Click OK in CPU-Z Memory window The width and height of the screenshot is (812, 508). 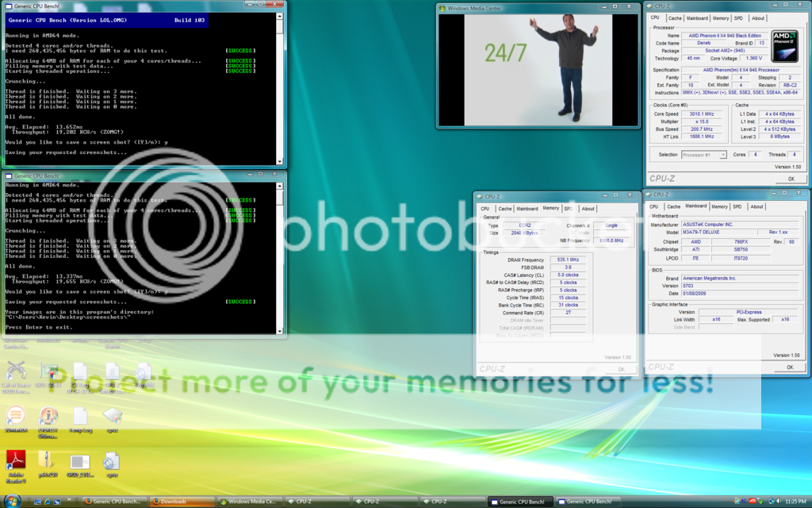[x=621, y=370]
